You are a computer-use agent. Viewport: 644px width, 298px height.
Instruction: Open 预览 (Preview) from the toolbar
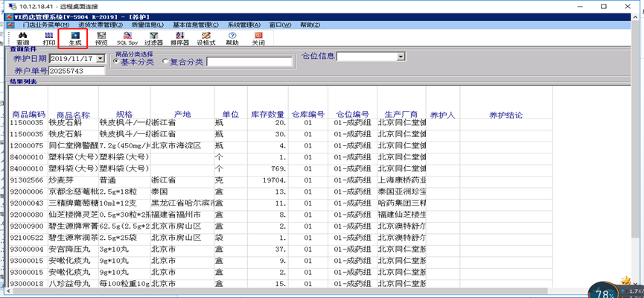[x=101, y=38]
